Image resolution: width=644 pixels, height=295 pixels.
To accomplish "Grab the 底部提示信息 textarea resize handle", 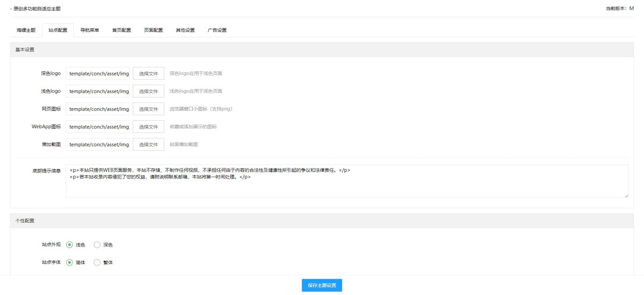I will tap(626, 196).
